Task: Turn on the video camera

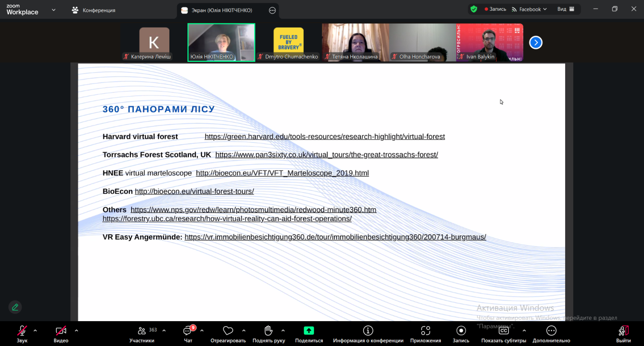Action: coord(61,331)
